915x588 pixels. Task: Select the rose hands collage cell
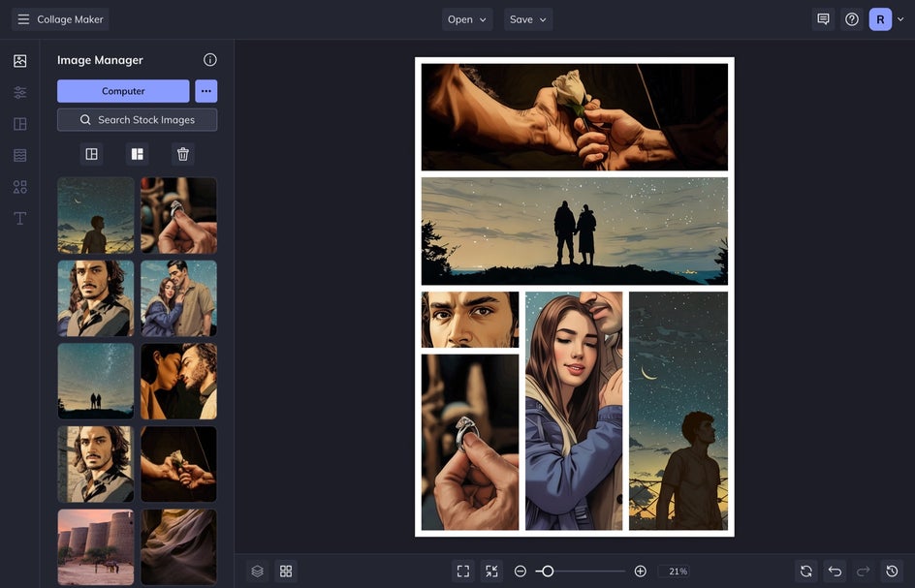point(575,116)
